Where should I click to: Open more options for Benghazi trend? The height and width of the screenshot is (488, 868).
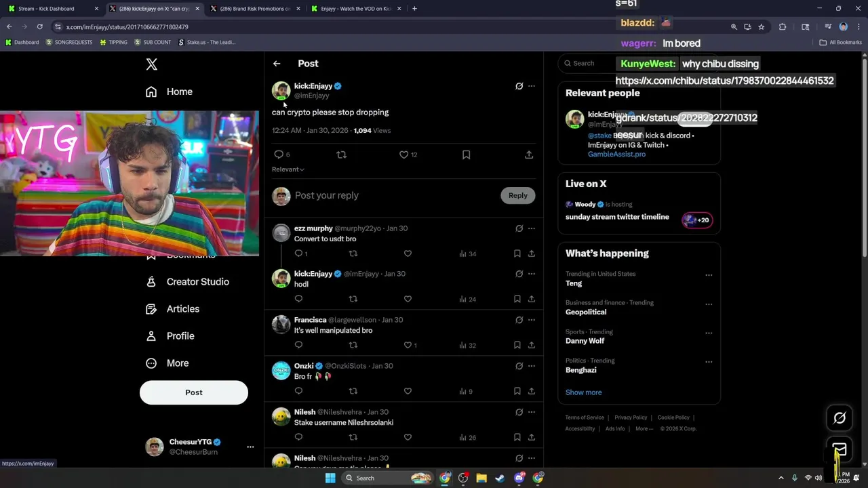coord(709,362)
